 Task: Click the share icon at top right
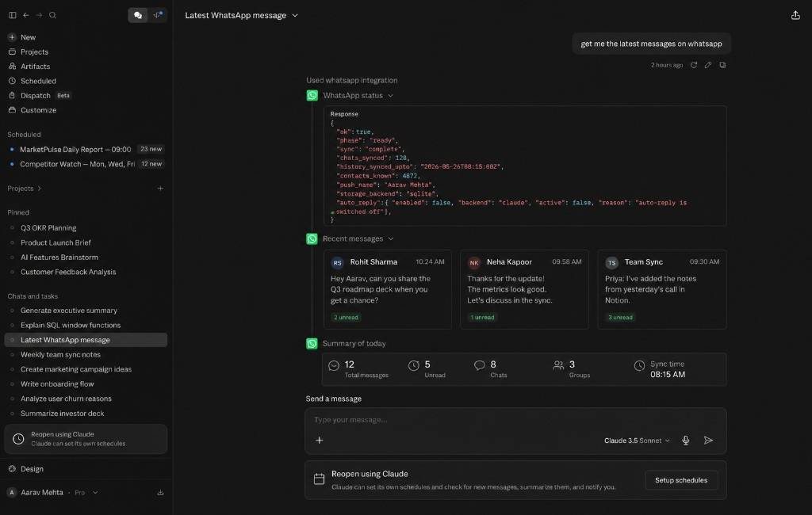(x=795, y=15)
